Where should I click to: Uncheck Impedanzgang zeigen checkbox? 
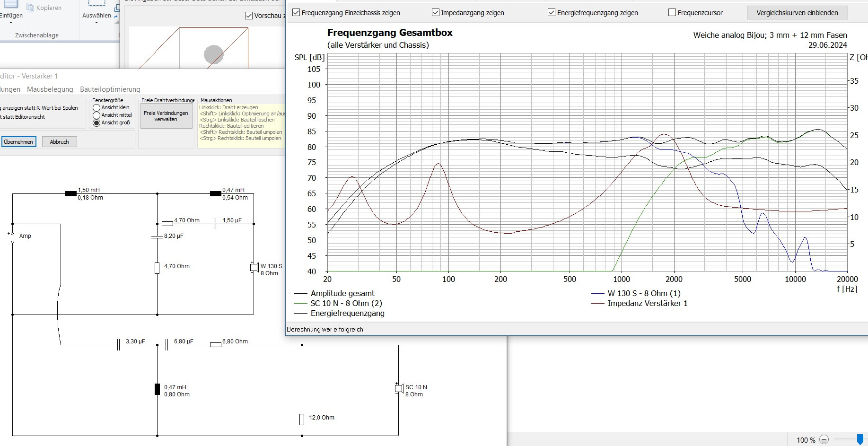(436, 13)
